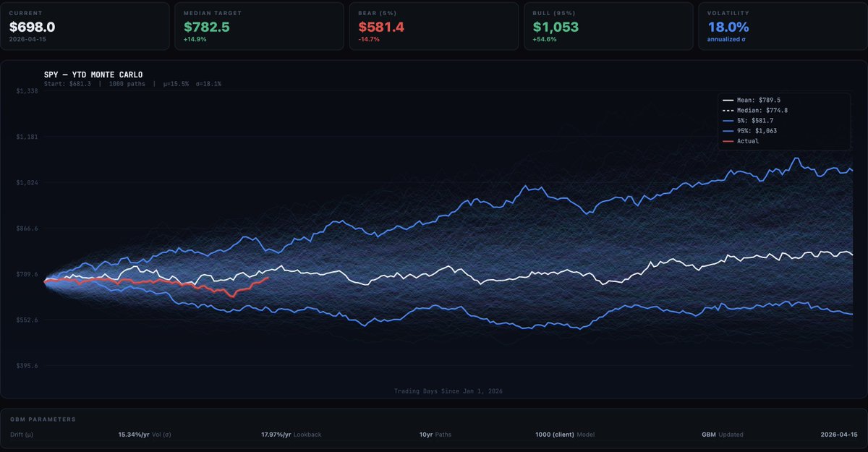
Task: Click the 15.34%/yr drift value
Action: click(134, 435)
